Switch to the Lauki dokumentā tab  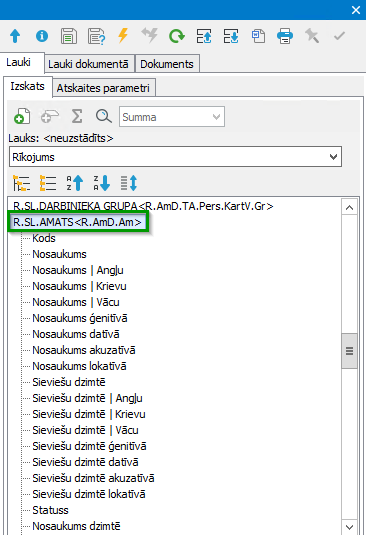pyautogui.click(x=88, y=64)
